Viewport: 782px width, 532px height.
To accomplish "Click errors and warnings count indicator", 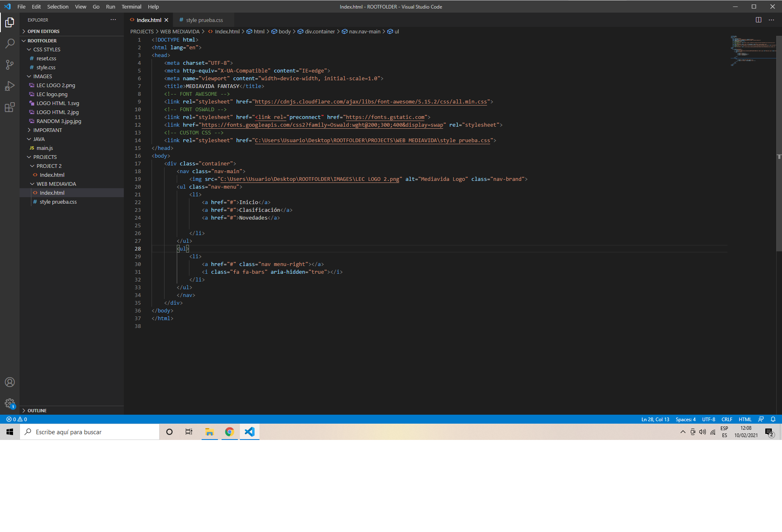I will 17,419.
